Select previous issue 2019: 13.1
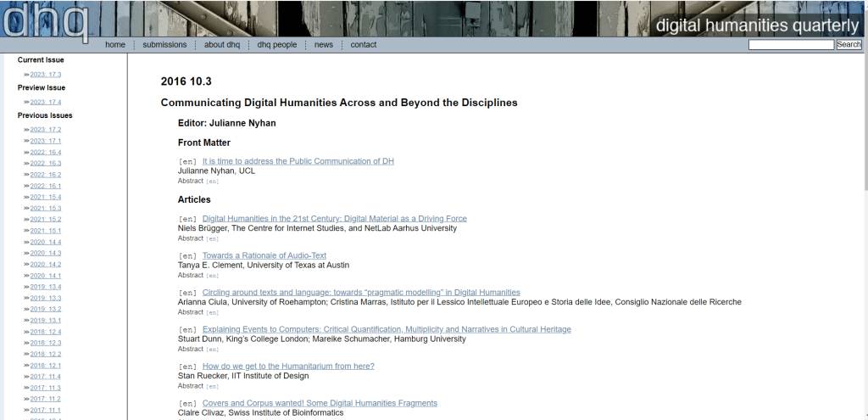The width and height of the screenshot is (868, 420). tap(46, 321)
